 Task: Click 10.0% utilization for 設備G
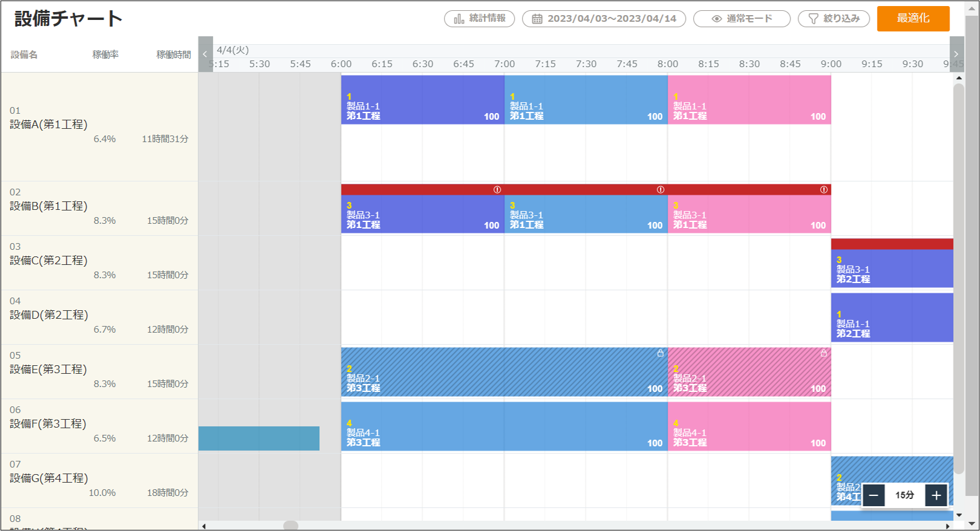pos(102,493)
